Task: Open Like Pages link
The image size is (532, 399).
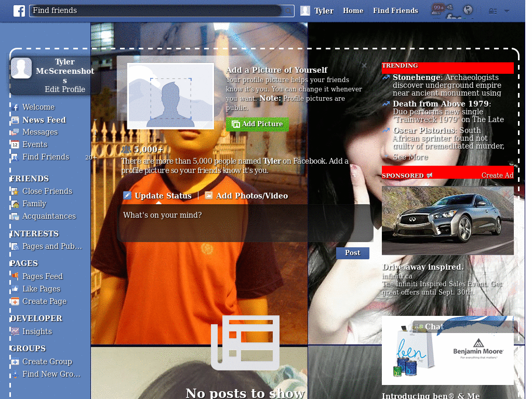Action: (41, 289)
